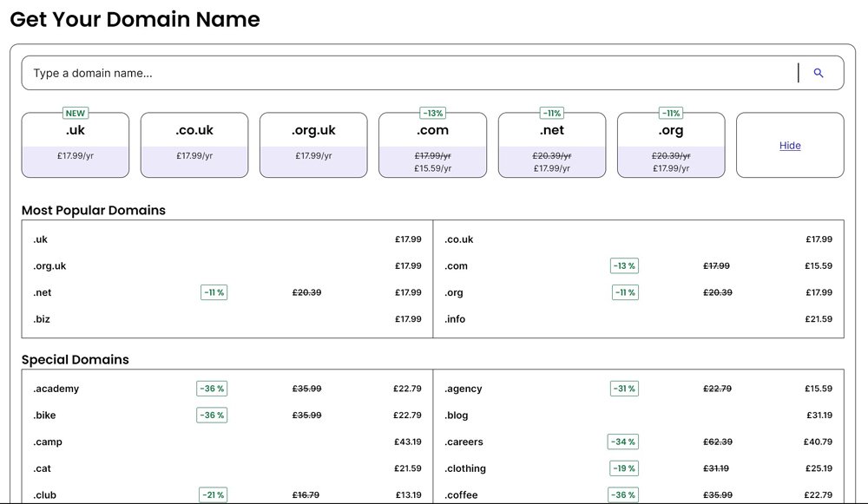Choose the .org.uk domain card

pos(313,145)
